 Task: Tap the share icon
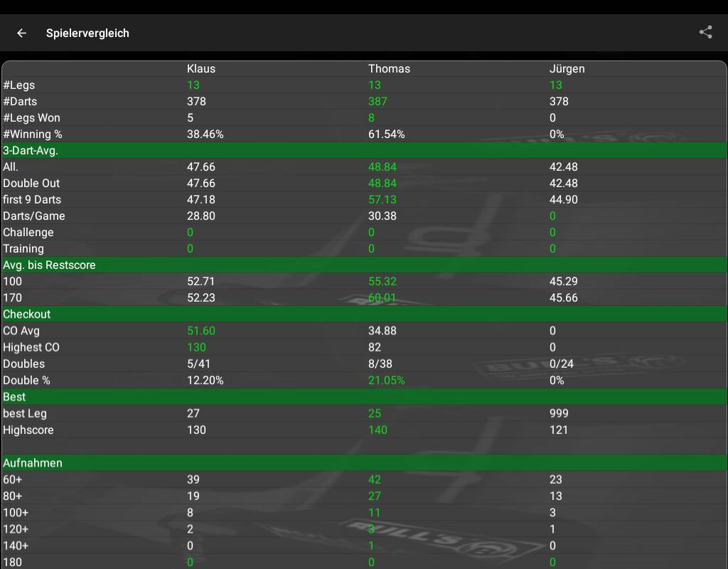(705, 32)
